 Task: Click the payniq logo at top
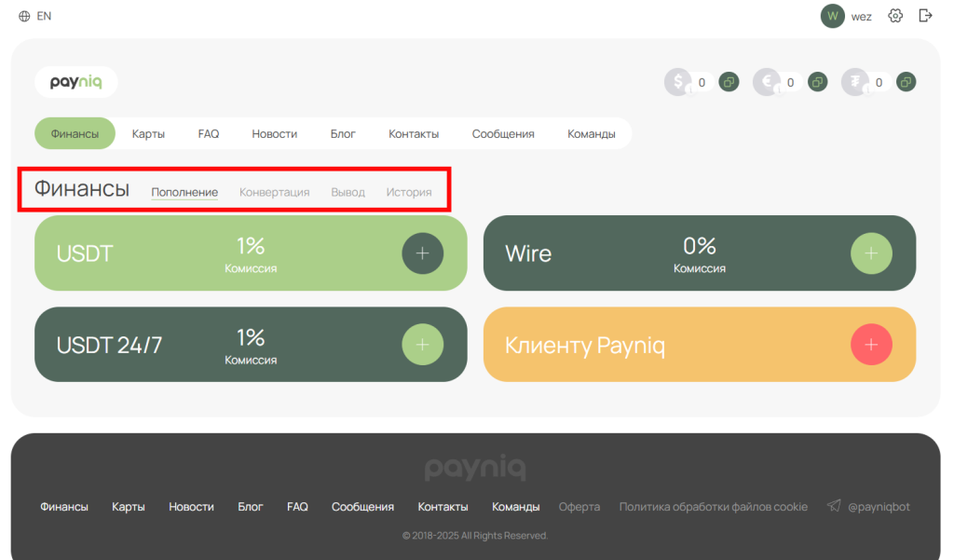pyautogui.click(x=76, y=82)
